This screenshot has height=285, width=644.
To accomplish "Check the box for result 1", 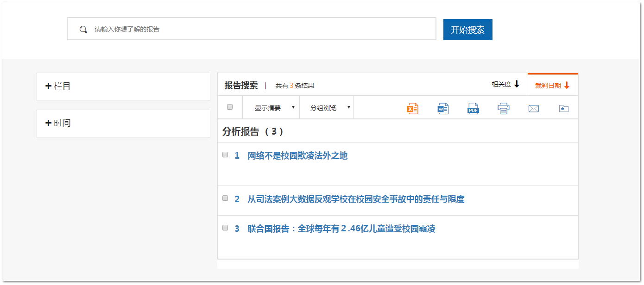I will coord(226,155).
